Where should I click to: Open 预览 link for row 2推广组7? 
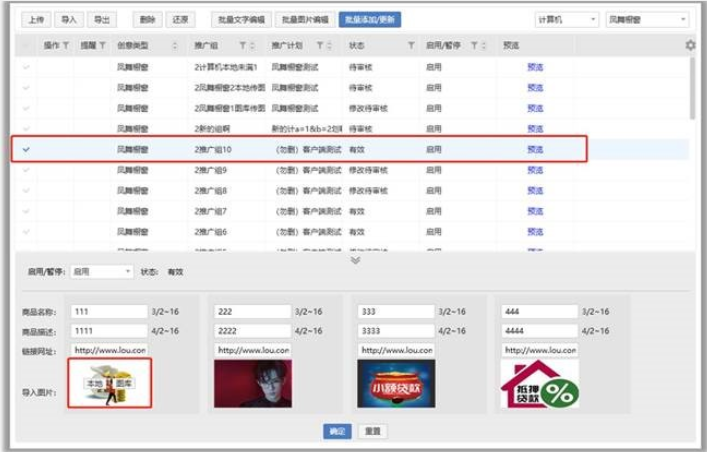535,211
